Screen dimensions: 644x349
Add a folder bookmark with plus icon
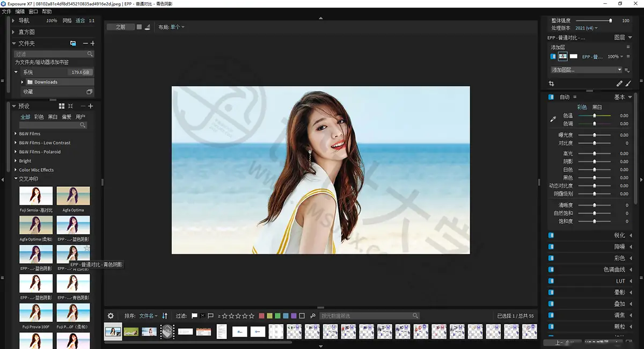coord(92,43)
